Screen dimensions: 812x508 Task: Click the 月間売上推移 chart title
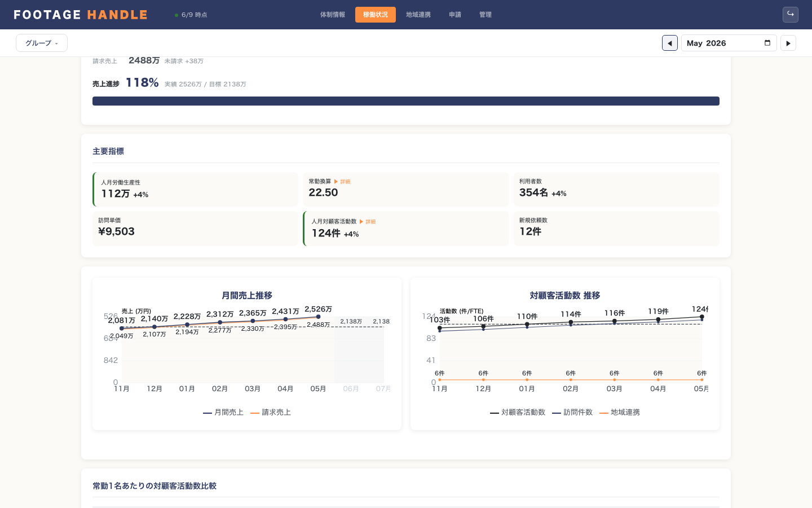tap(247, 295)
